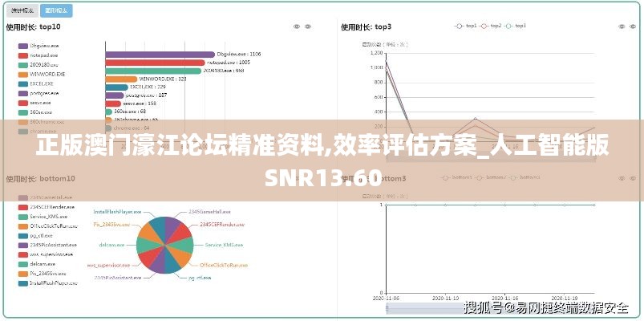Screen dimensions: 644x321
Task: Click bar value label 'postgres.exe : 187'
Action: tap(147, 95)
